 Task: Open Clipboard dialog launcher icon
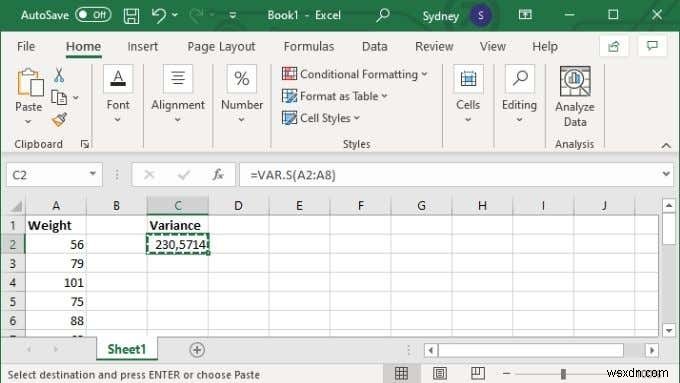pyautogui.click(x=85, y=144)
